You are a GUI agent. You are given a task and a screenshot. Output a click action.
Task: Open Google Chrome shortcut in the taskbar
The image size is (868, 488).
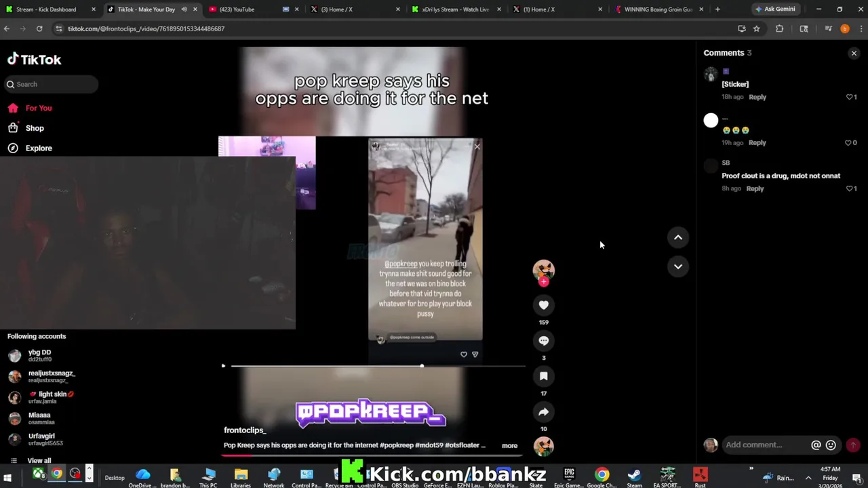[601, 477]
